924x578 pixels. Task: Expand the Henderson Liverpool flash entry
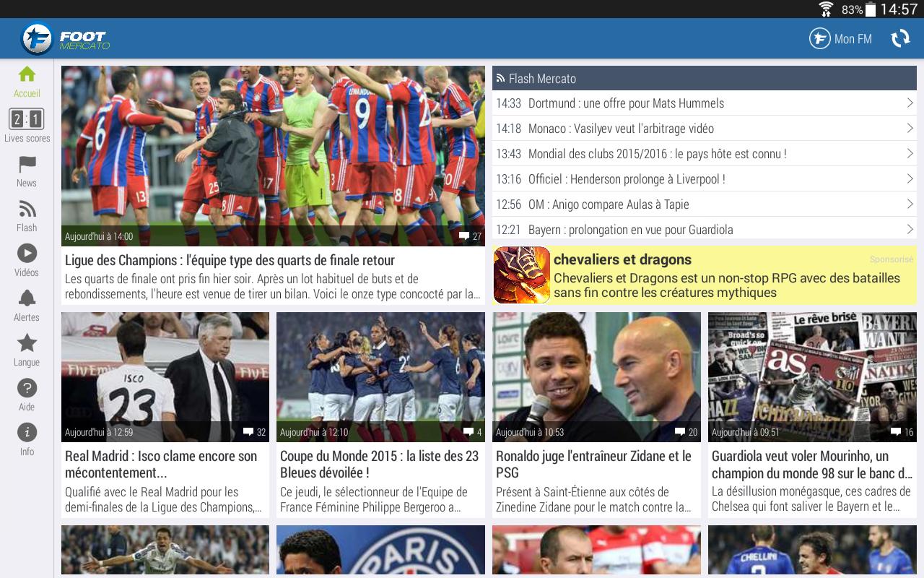tap(704, 178)
